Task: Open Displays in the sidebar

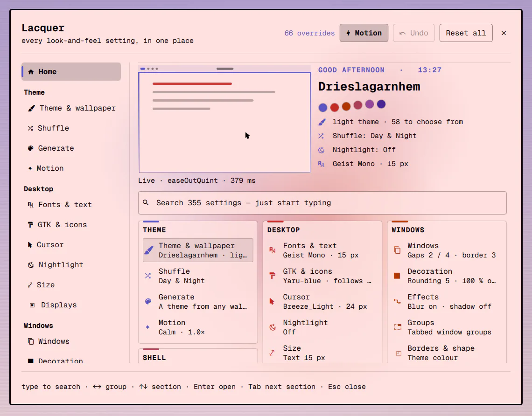Action: click(x=71, y=305)
